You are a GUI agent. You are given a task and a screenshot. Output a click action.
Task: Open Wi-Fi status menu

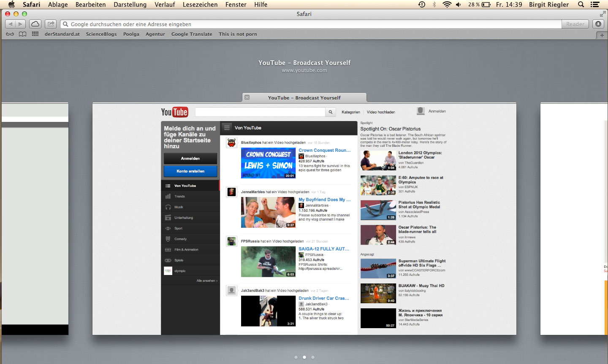(x=447, y=5)
